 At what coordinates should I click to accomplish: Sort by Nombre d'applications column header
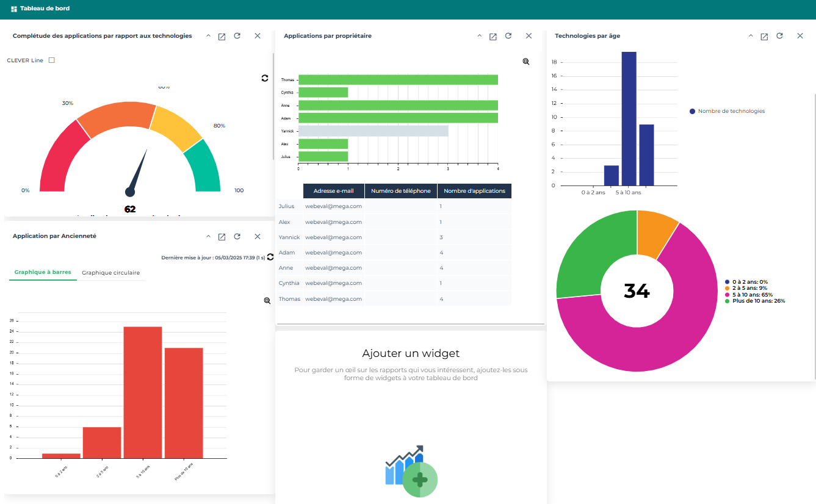(x=474, y=191)
